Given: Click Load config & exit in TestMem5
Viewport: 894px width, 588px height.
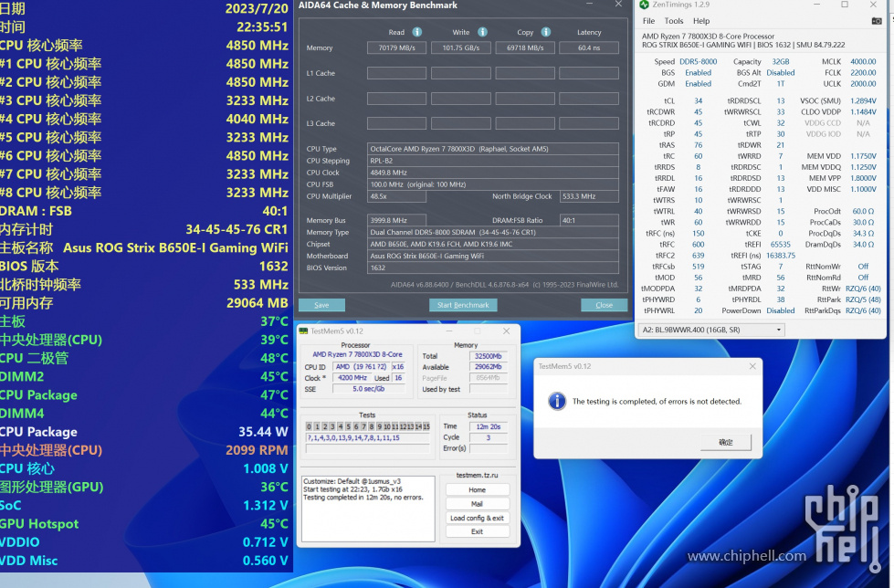Looking at the screenshot, I should [478, 518].
